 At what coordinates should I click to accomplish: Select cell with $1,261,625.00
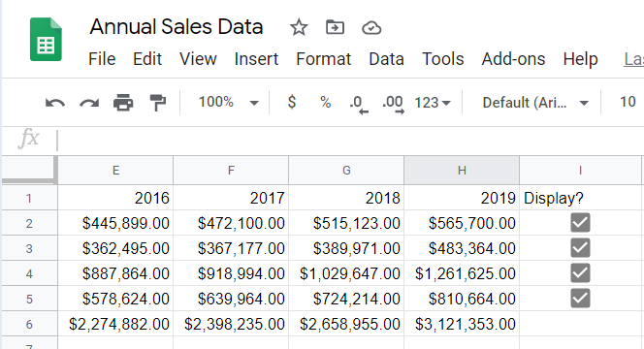(462, 273)
